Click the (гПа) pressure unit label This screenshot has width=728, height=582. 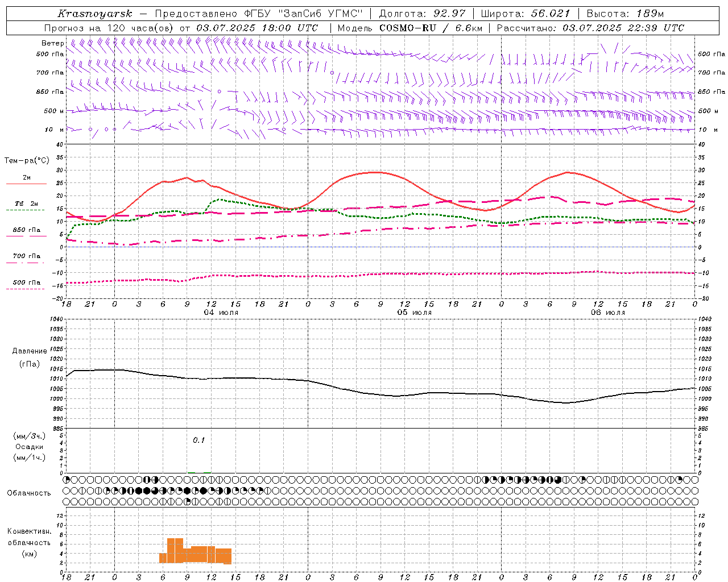coord(30,364)
